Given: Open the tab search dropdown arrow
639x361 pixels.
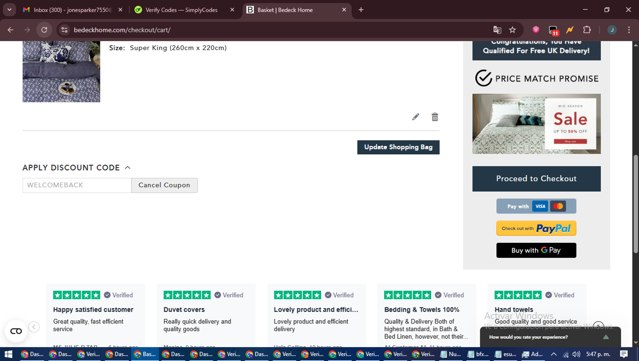Looking at the screenshot, I should (9, 10).
